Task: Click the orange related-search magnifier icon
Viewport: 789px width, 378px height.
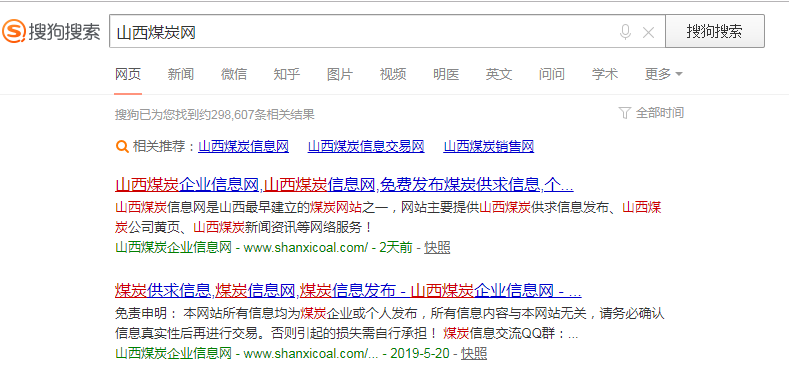Action: (122, 146)
